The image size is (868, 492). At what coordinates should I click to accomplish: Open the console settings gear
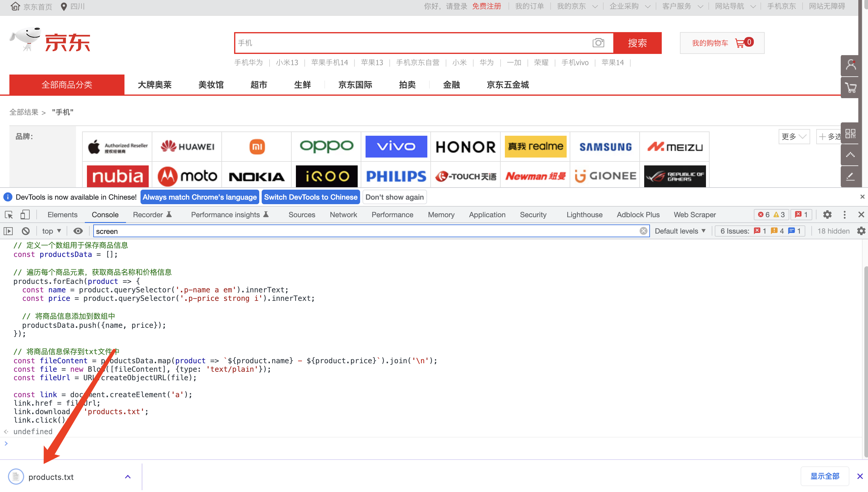coord(861,231)
